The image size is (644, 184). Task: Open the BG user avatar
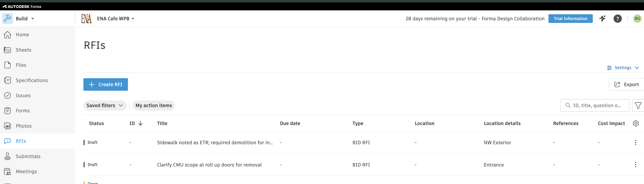pyautogui.click(x=637, y=19)
